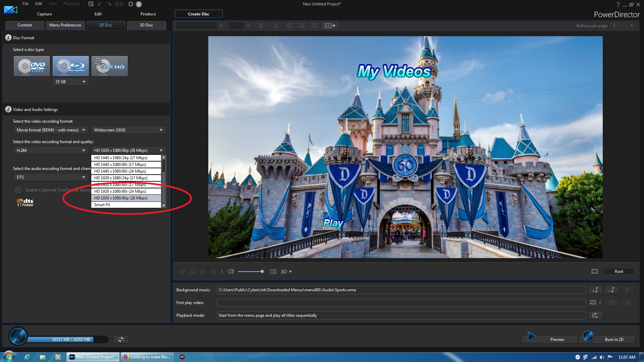Select the AVCHD disc type icon
The image size is (644, 362).
pos(110,66)
